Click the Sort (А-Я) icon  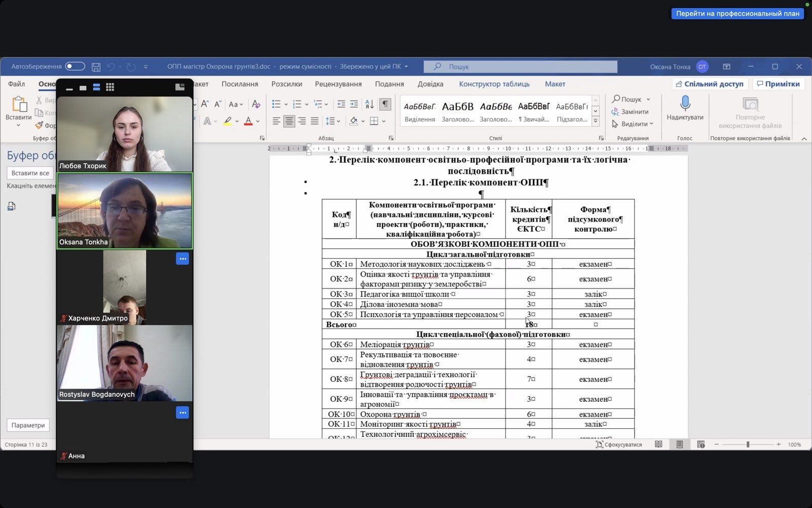point(369,104)
